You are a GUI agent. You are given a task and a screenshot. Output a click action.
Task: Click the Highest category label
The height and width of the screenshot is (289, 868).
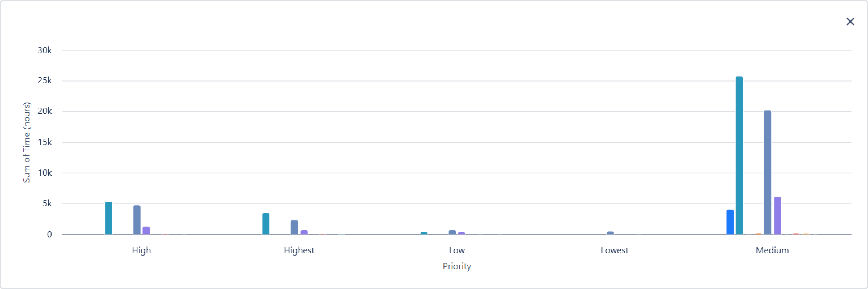(x=299, y=250)
